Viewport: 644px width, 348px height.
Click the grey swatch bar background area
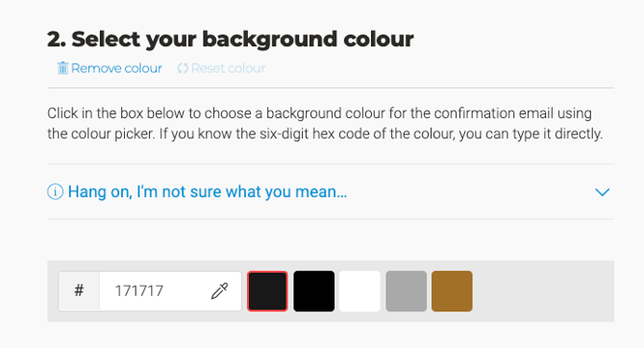[x=542, y=291]
